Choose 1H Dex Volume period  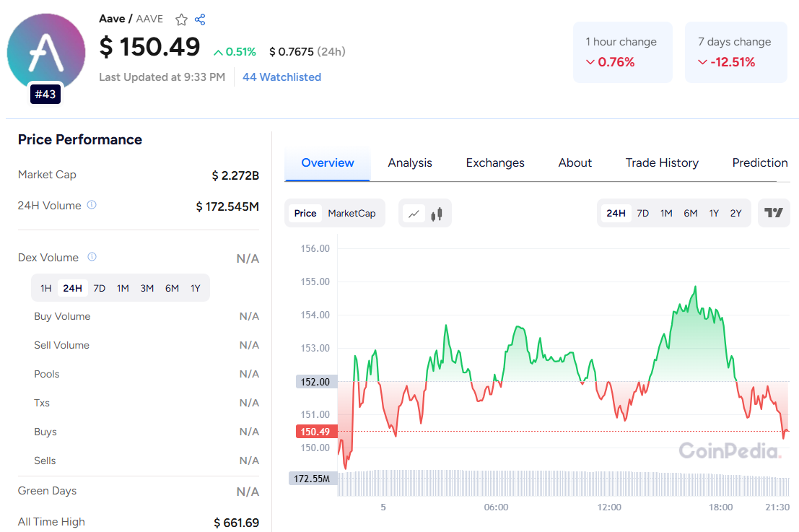[x=46, y=289]
